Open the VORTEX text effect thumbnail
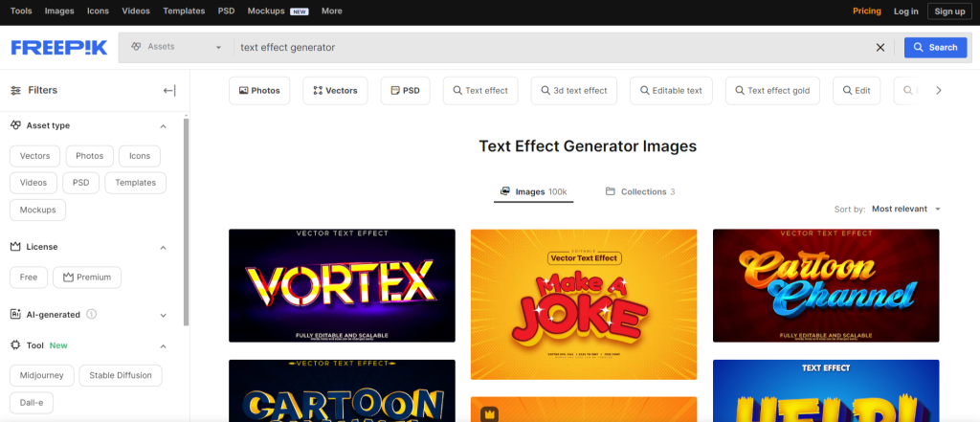Screen dimensions: 980x422 (342, 285)
